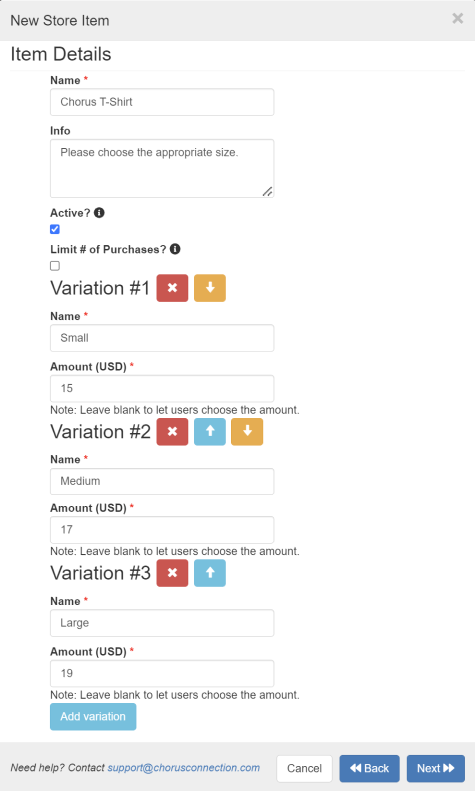
Task: Delete Variation #3 with red X button
Action: 172,573
